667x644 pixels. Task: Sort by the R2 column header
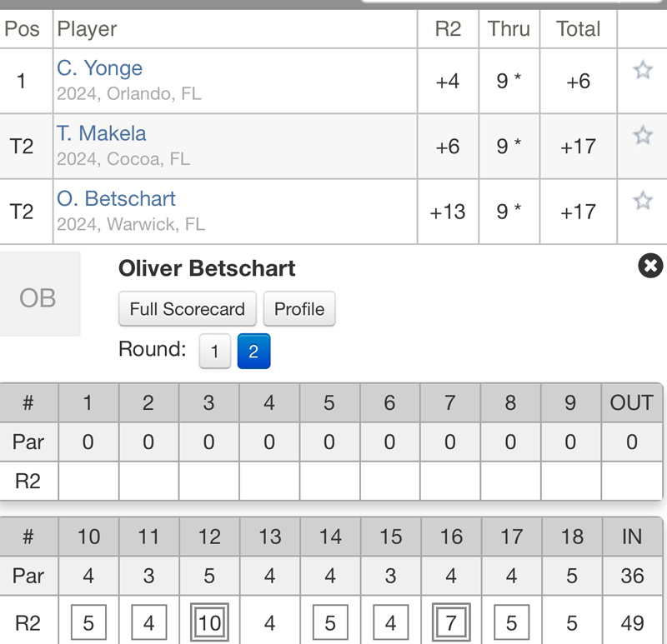point(448,29)
